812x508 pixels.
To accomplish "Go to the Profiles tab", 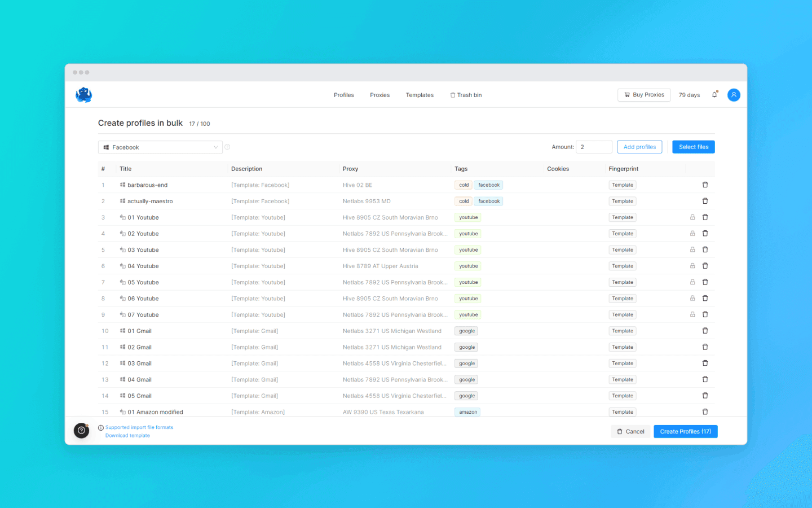I will tap(344, 95).
